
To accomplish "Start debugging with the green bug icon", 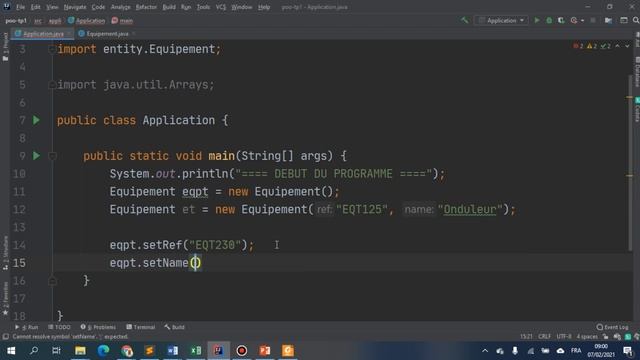I will [x=549, y=20].
